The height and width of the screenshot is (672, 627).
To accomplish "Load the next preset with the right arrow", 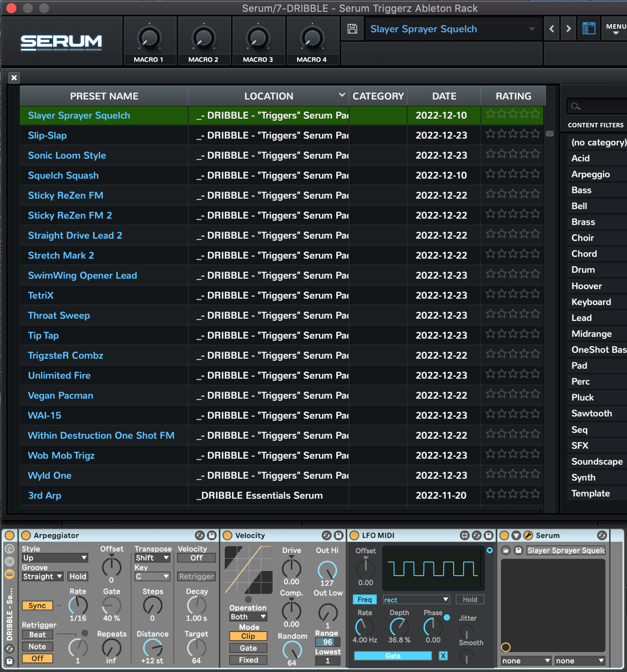I will [x=568, y=29].
